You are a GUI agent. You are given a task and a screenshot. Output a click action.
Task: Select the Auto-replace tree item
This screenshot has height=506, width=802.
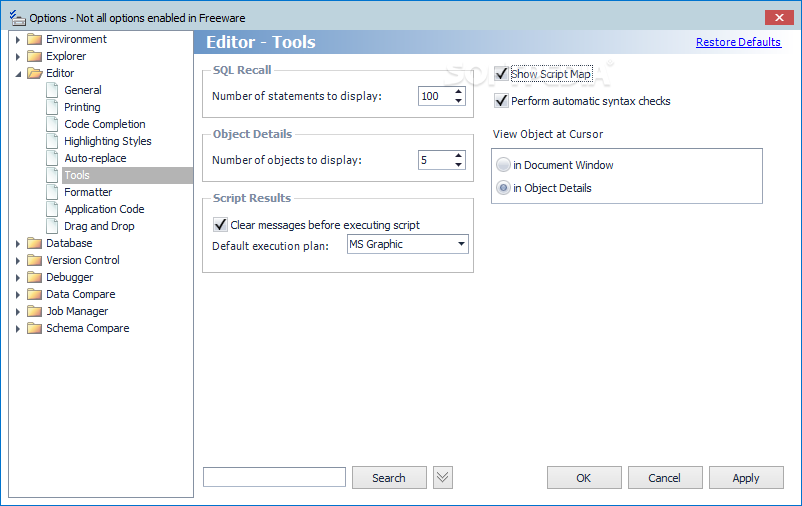95,158
